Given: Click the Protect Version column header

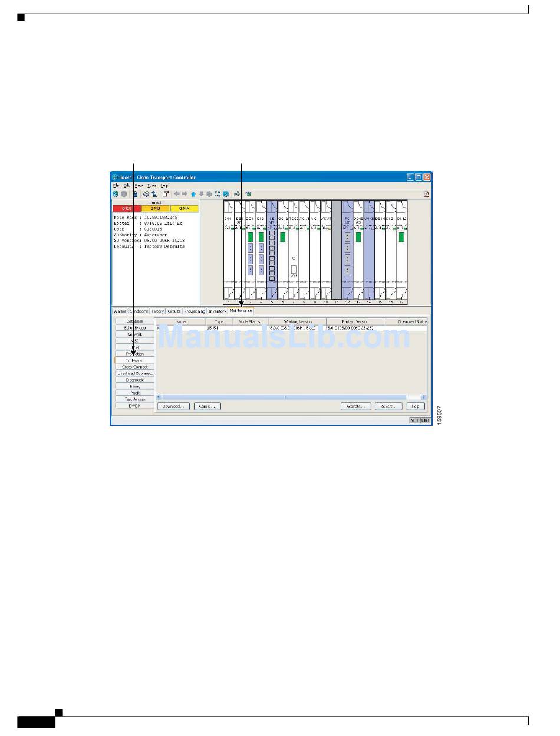Looking at the screenshot, I should click(x=355, y=322).
